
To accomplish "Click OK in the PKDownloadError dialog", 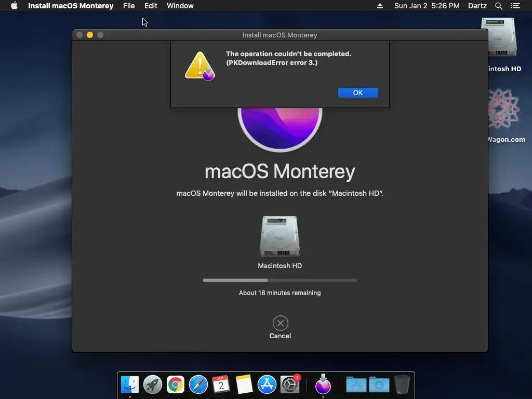I will click(x=358, y=92).
